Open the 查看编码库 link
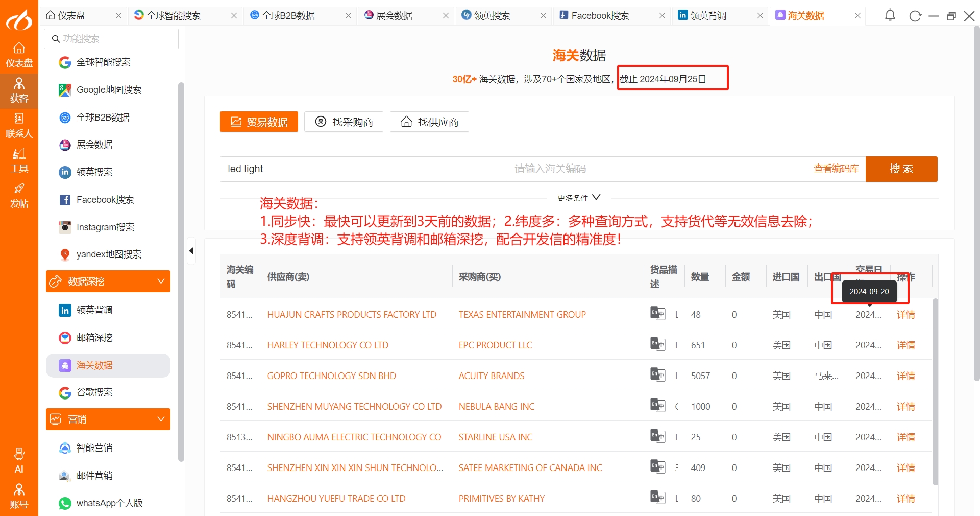The width and height of the screenshot is (980, 516). [836, 169]
